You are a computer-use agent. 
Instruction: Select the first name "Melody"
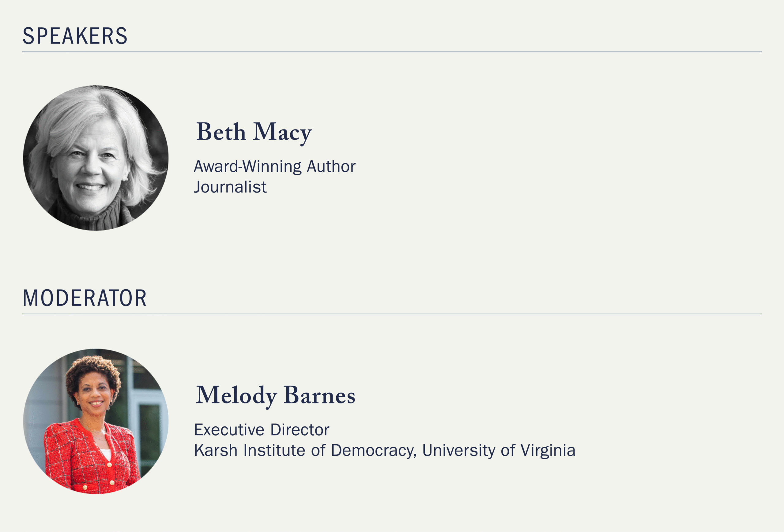[236, 395]
